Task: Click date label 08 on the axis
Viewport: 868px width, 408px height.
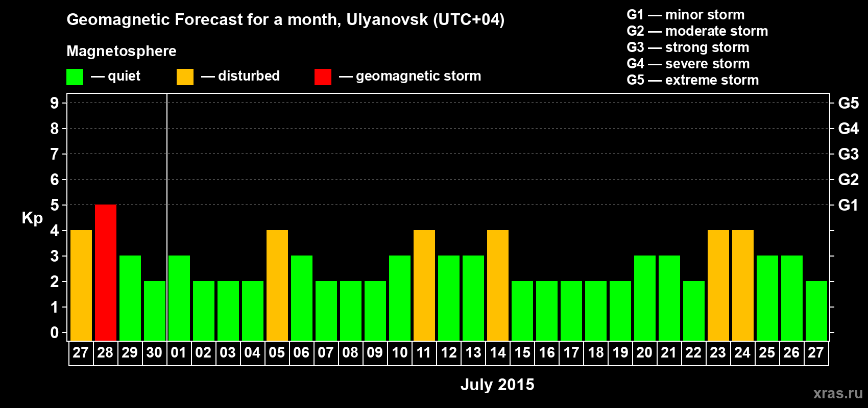Action: point(350,353)
